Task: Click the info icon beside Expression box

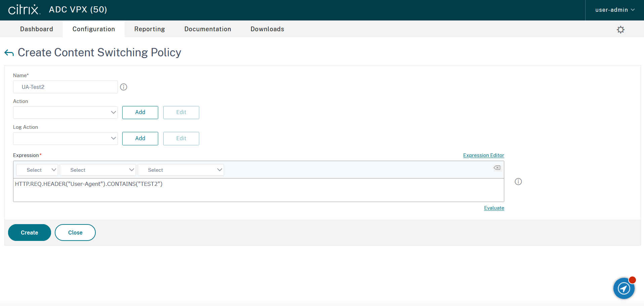Action: coord(518,182)
